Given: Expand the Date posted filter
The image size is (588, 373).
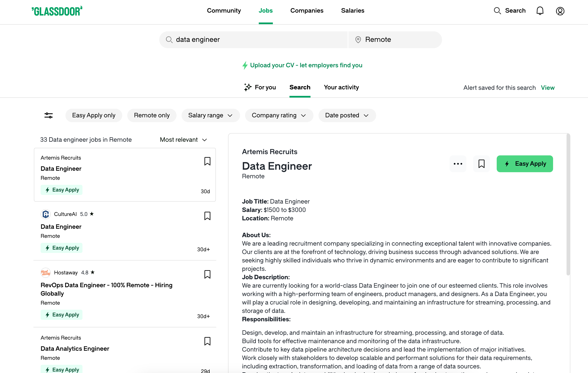Looking at the screenshot, I should tap(347, 115).
